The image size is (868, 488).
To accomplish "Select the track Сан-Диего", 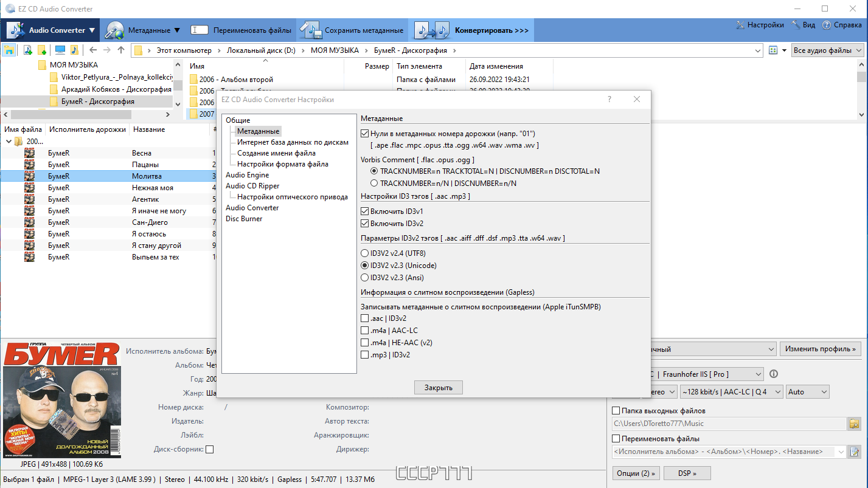I will 150,222.
